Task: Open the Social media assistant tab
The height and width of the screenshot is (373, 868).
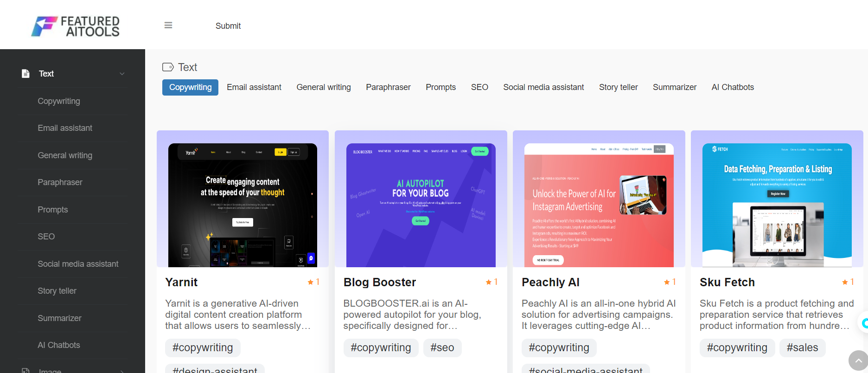Action: pyautogui.click(x=543, y=87)
